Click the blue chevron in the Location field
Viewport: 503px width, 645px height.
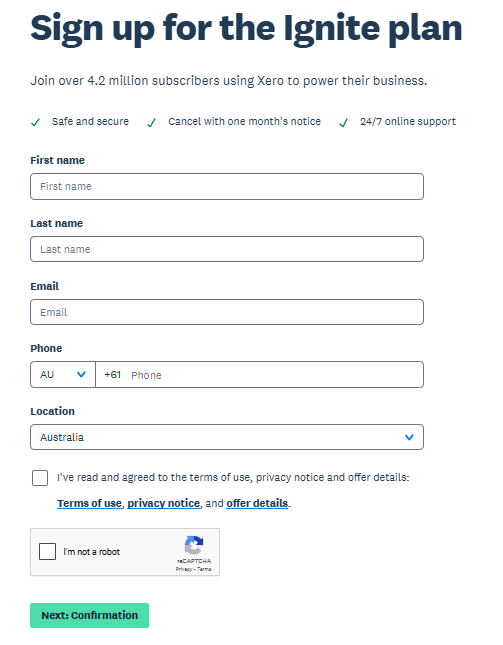409,437
